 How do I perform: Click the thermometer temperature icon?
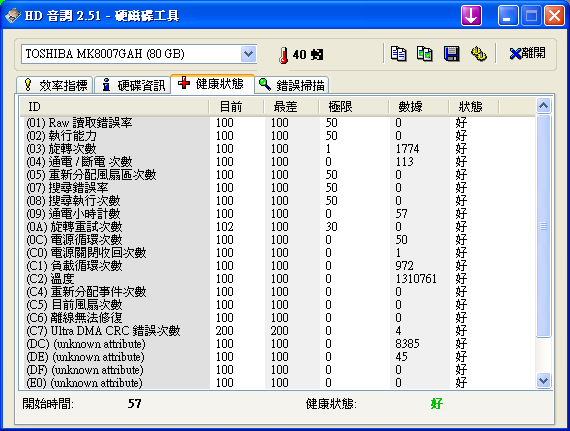click(x=284, y=55)
